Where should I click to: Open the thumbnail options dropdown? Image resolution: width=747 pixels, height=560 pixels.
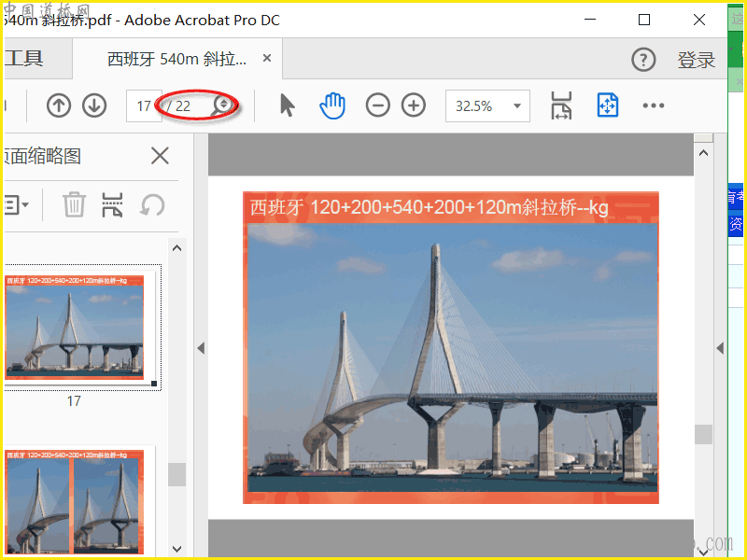pos(16,205)
